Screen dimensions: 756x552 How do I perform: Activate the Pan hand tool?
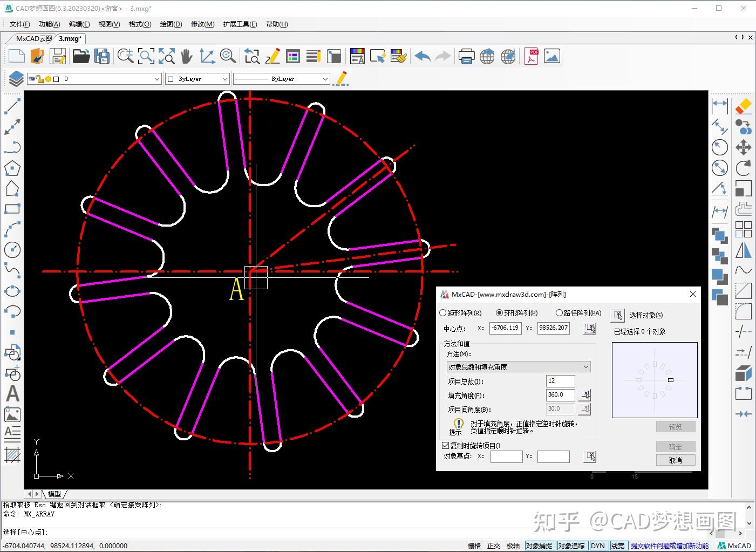point(187,56)
